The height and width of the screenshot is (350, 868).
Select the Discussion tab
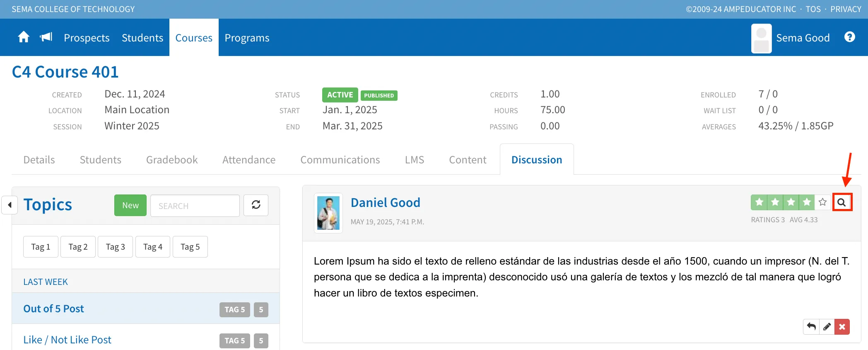pyautogui.click(x=537, y=160)
